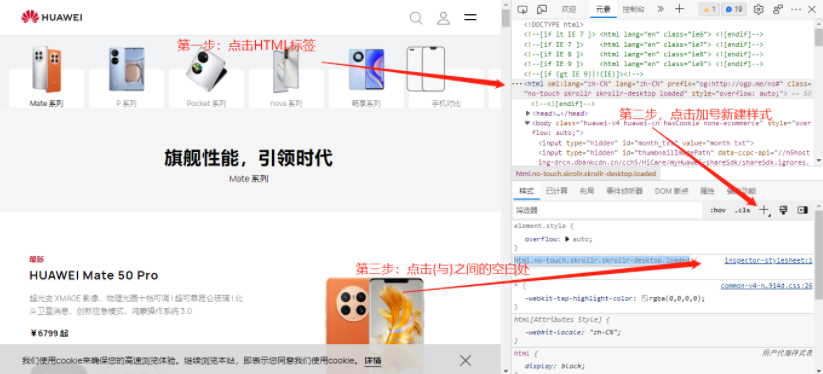Viewport: 823px width, 374px height.
Task: Select the 手机对比 compare category
Action: (446, 77)
